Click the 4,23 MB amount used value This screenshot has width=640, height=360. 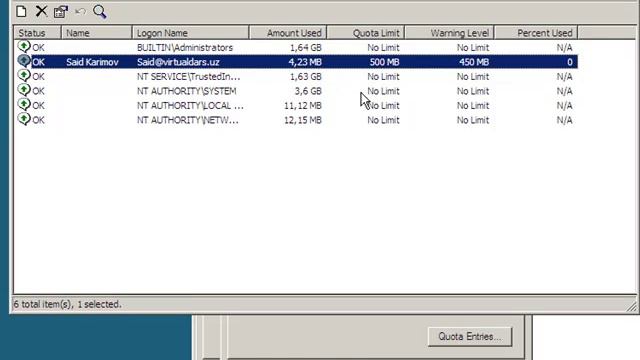tap(305, 62)
